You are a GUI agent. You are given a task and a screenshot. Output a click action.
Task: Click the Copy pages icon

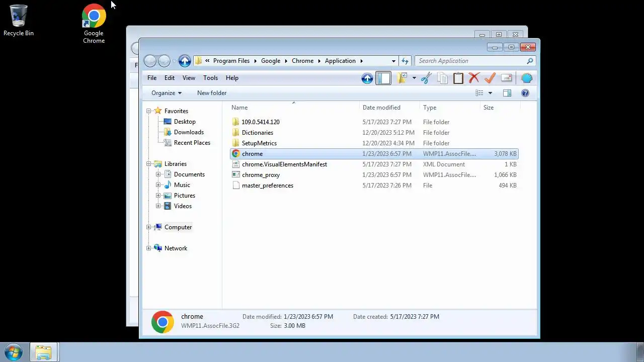click(x=442, y=78)
